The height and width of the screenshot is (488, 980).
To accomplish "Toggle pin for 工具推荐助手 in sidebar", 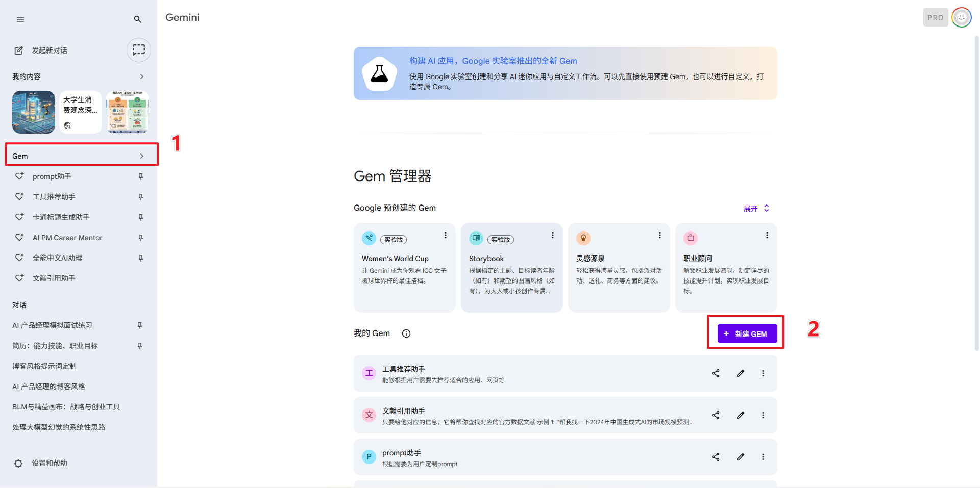I will [141, 197].
